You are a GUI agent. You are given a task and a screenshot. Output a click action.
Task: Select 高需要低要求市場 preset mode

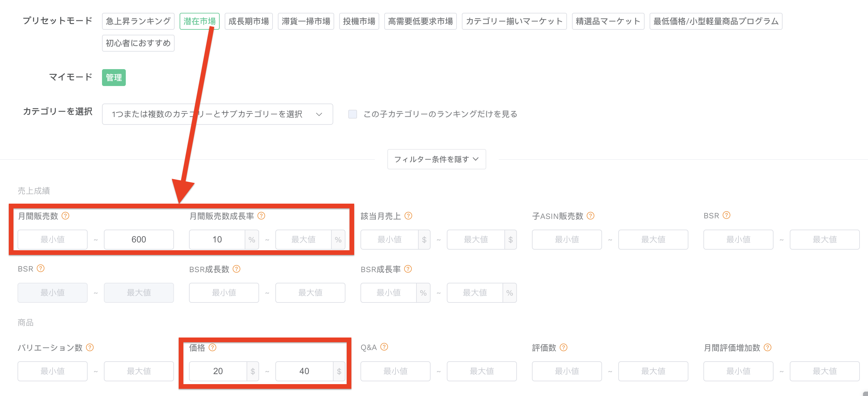(421, 21)
